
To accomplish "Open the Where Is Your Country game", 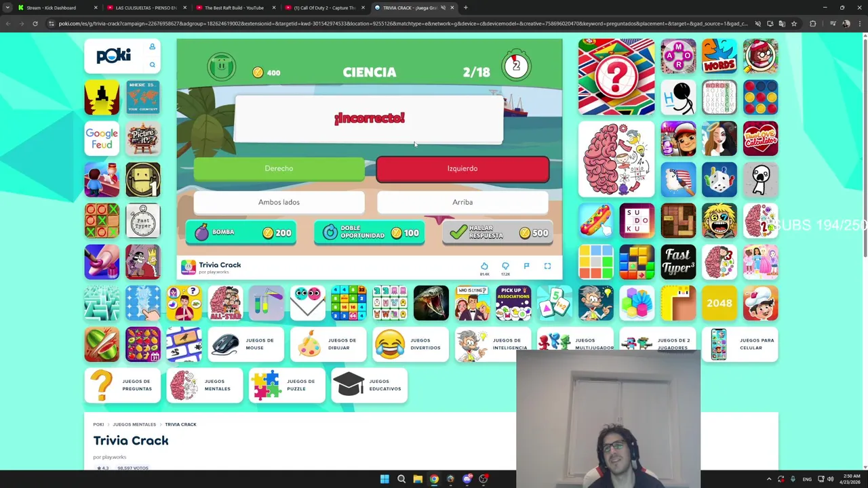I will [x=142, y=98].
